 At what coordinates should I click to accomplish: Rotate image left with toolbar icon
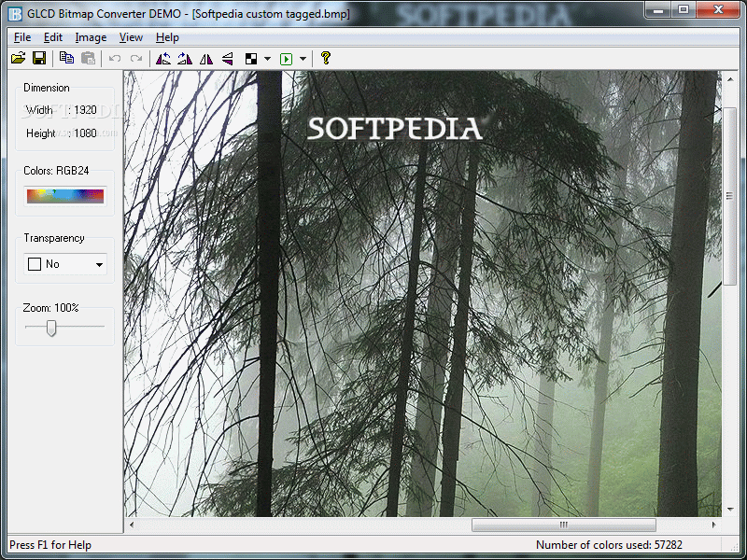click(163, 59)
